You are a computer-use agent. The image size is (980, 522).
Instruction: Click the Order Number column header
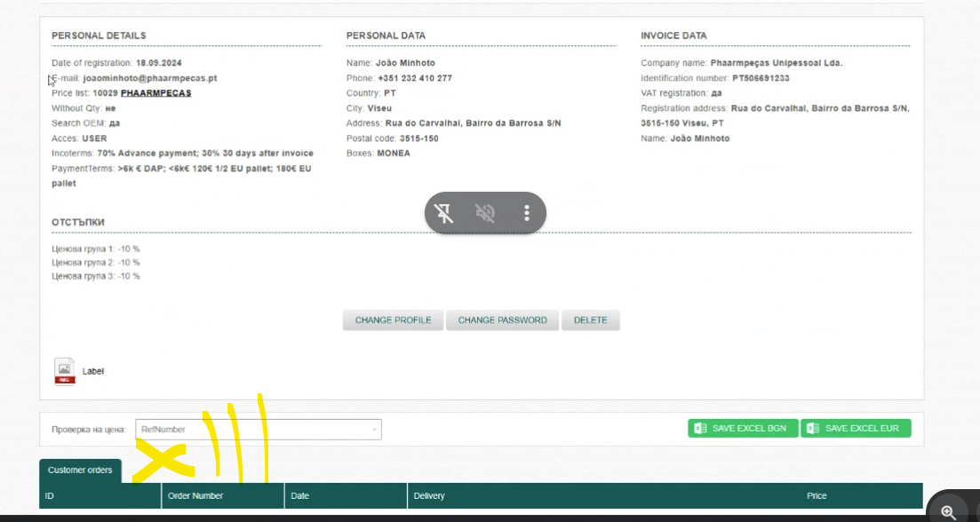click(x=195, y=495)
